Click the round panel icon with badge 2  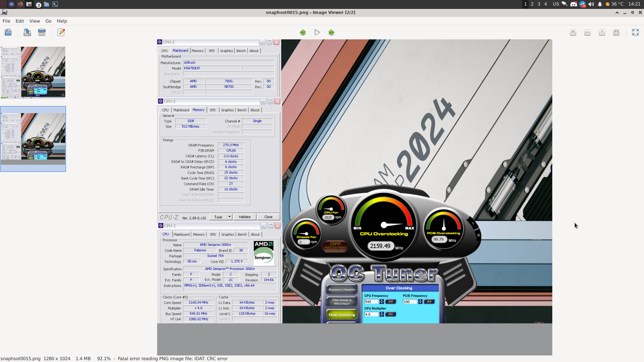pos(38,4)
